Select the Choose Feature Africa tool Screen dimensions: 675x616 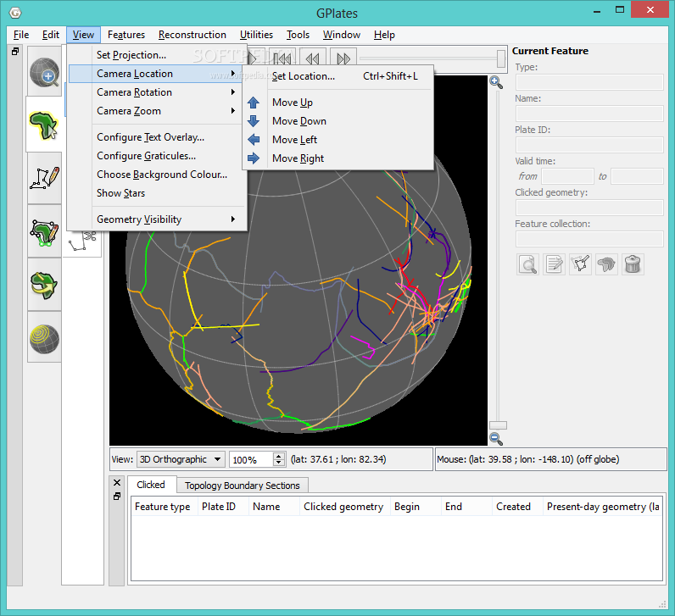point(43,125)
